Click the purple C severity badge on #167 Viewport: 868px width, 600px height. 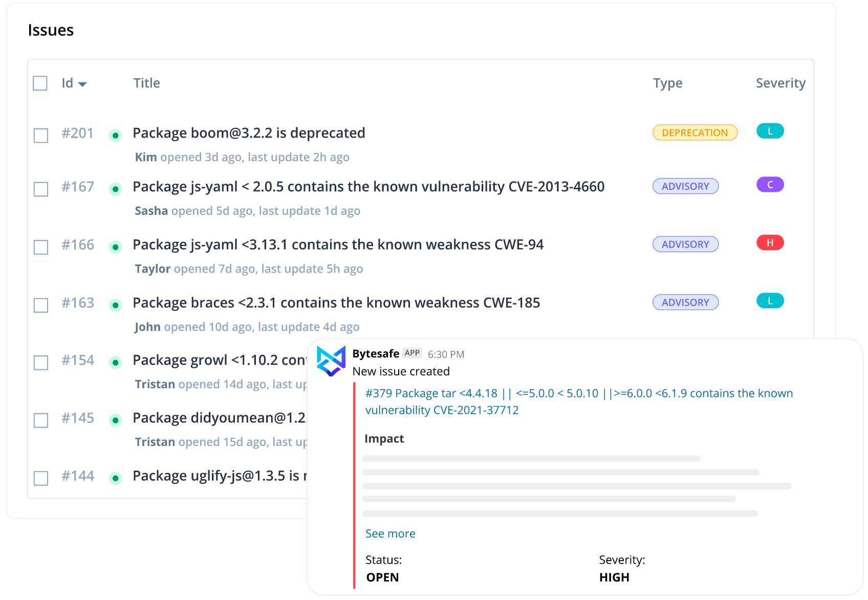(x=770, y=185)
